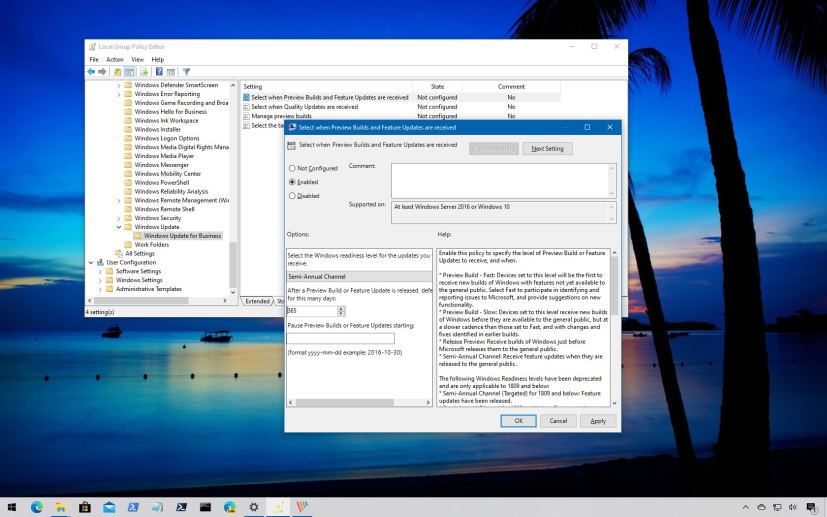Expand the Software Settings tree node

tap(100, 272)
